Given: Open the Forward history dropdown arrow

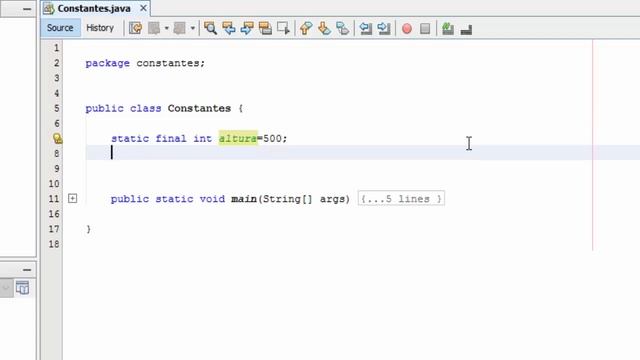Looking at the screenshot, I should click(193, 28).
